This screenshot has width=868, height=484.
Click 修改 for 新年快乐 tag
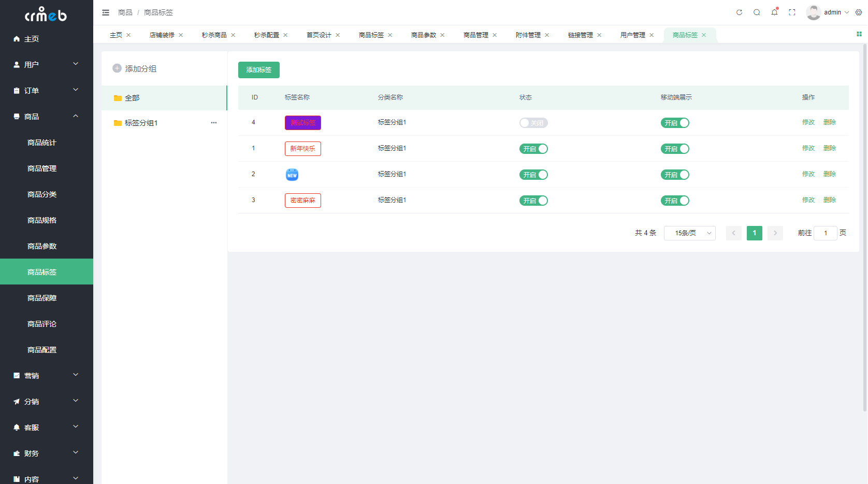pos(808,148)
